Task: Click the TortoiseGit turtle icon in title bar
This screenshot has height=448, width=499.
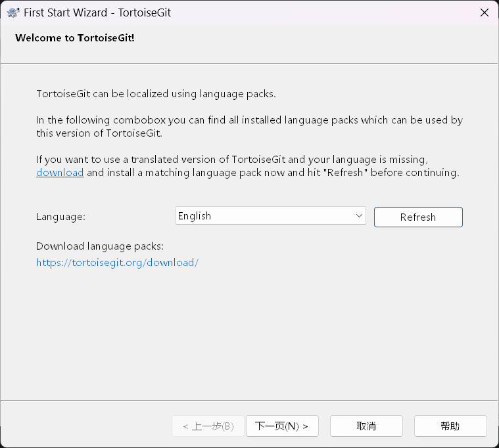Action: click(x=13, y=12)
